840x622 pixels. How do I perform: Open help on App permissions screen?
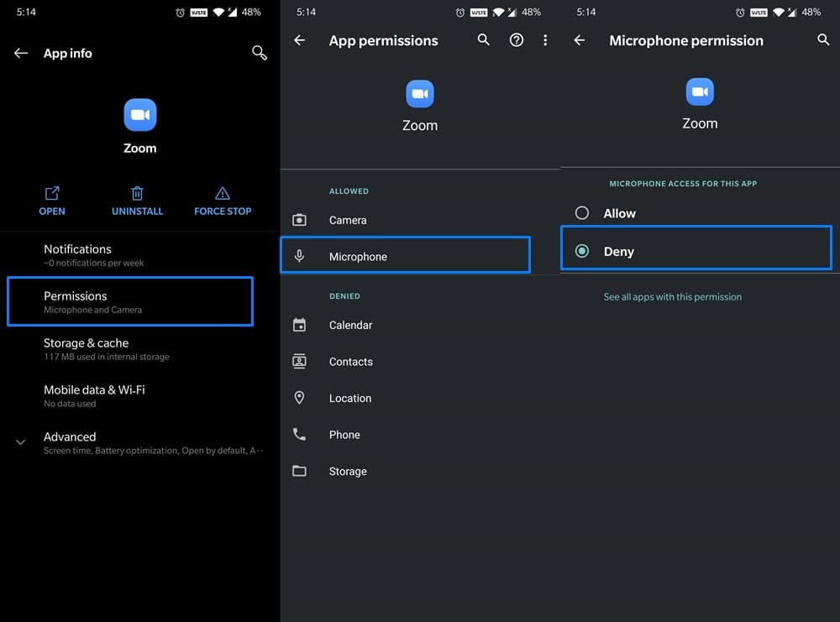click(517, 40)
